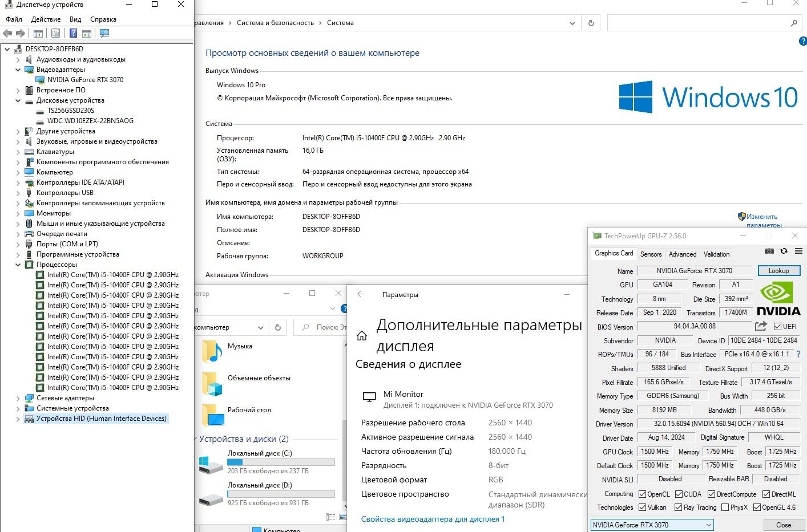This screenshot has height=532, width=807.
Task: Open the GPU-Z hamburger menu
Action: tap(798, 251)
